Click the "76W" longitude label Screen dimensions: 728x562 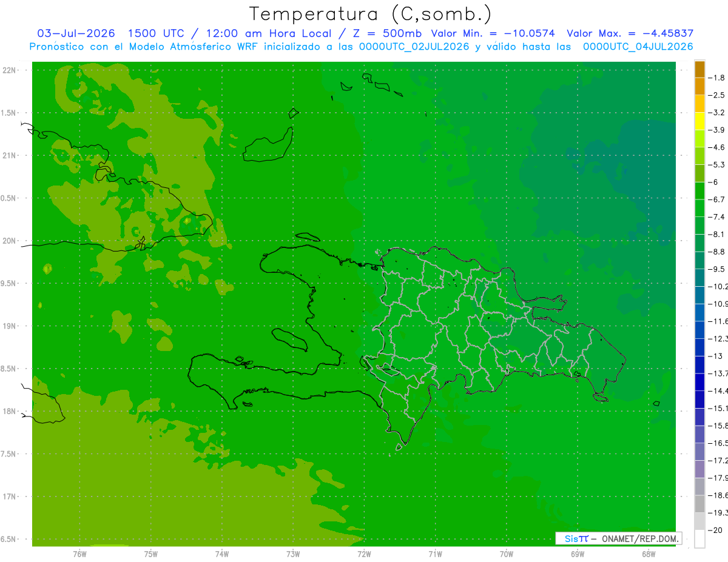coord(79,554)
